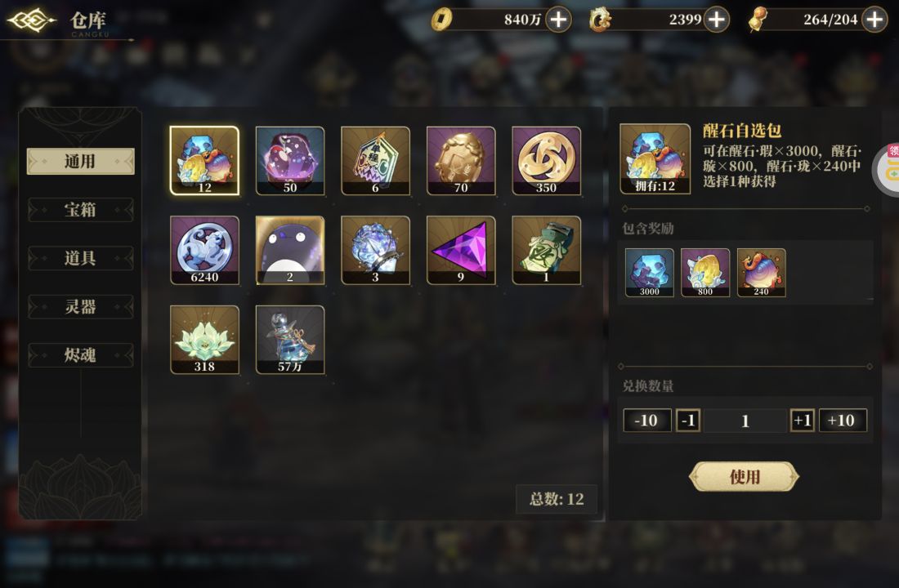899x588 pixels.
Task: Select the green jade token item with 1
Action: coord(547,250)
